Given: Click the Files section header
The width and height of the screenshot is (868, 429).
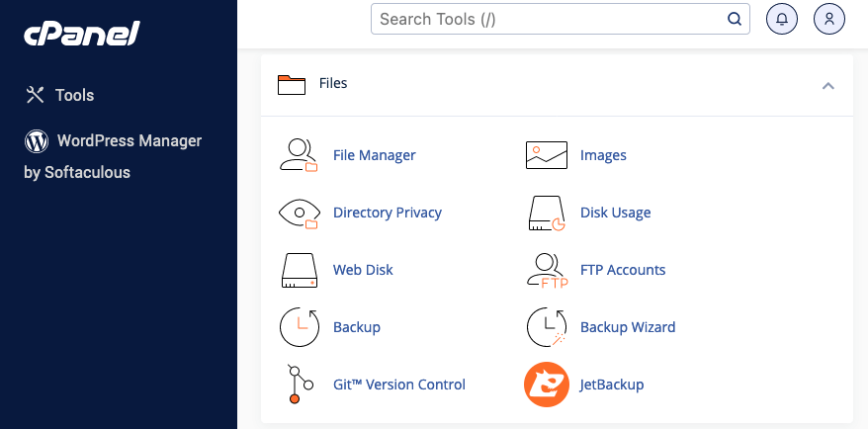Looking at the screenshot, I should (333, 84).
